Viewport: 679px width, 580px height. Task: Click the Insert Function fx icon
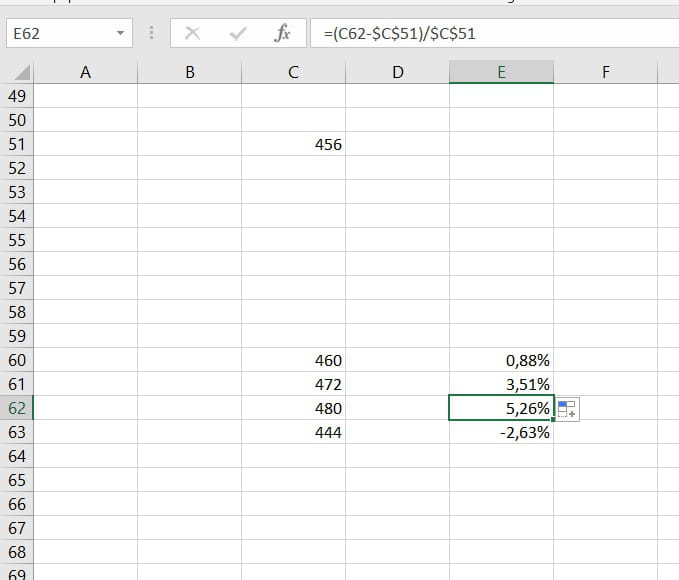point(282,34)
